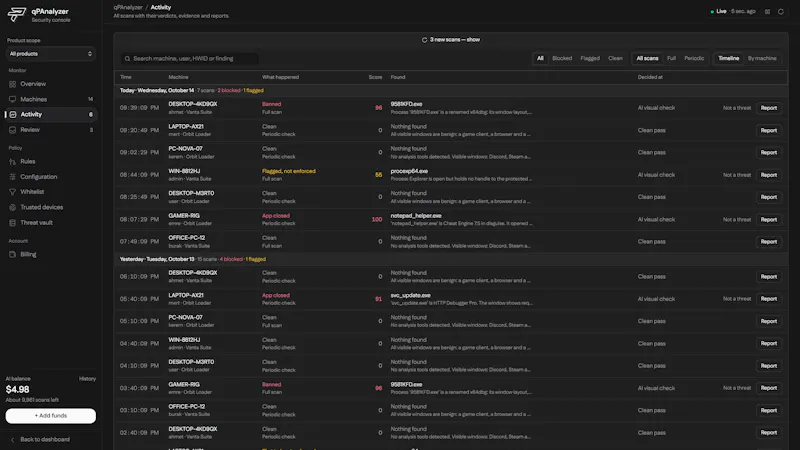Open Review via its sidebar icon
The height and width of the screenshot is (450, 800).
point(12,130)
